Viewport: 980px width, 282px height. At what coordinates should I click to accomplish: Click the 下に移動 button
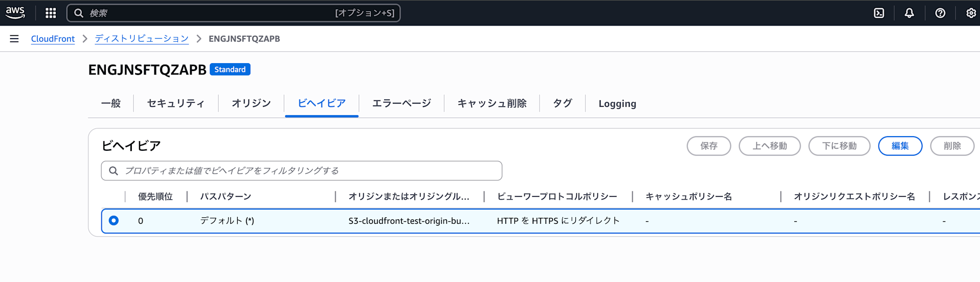(839, 146)
